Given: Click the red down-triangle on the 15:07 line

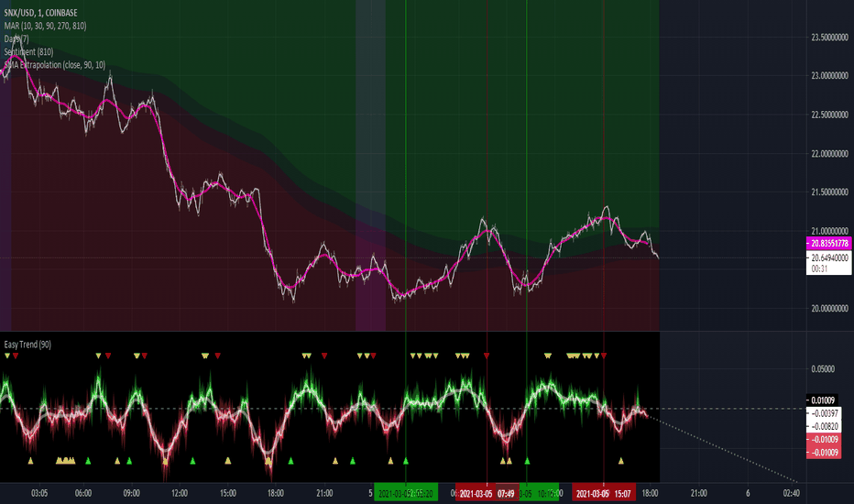Looking at the screenshot, I should [x=604, y=356].
